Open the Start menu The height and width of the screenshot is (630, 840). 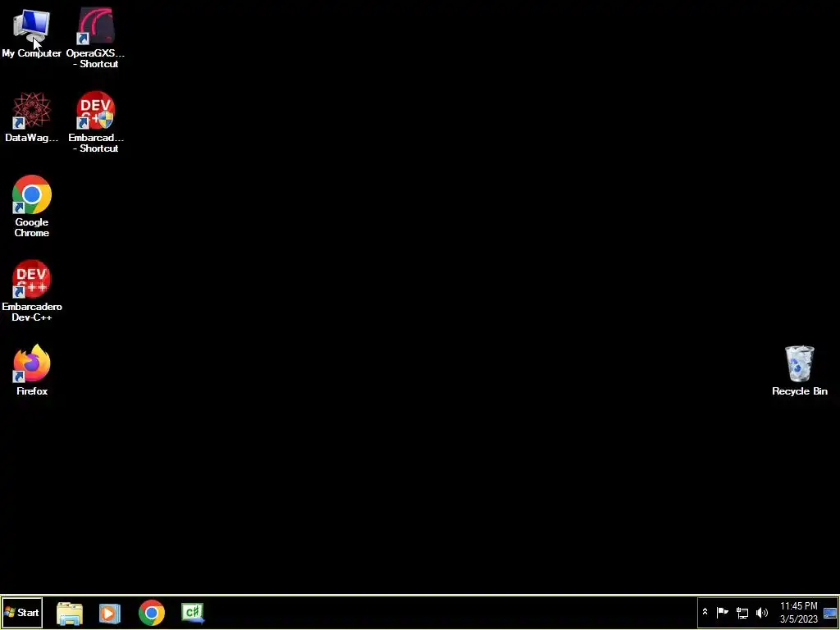[21, 612]
